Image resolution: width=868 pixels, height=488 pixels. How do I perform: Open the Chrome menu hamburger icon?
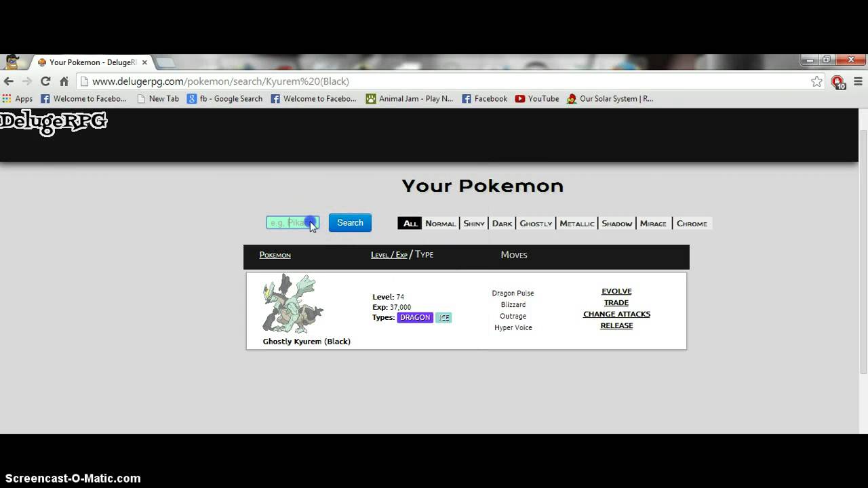click(x=858, y=81)
